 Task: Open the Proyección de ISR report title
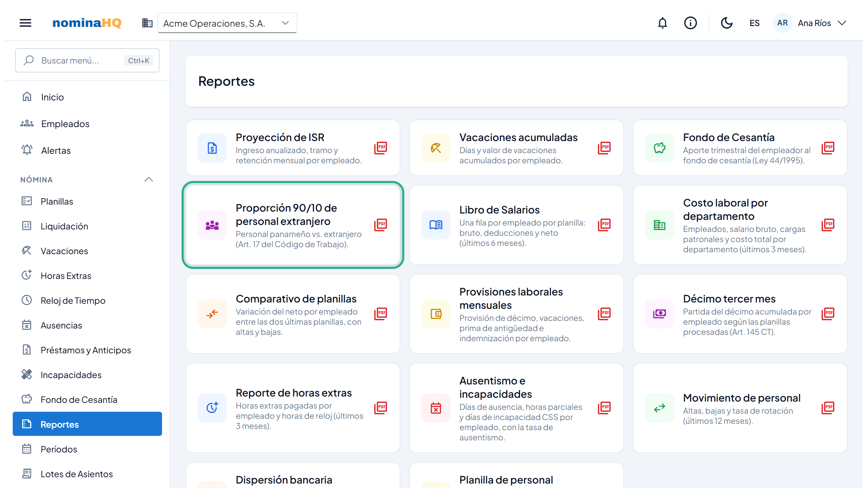(280, 137)
